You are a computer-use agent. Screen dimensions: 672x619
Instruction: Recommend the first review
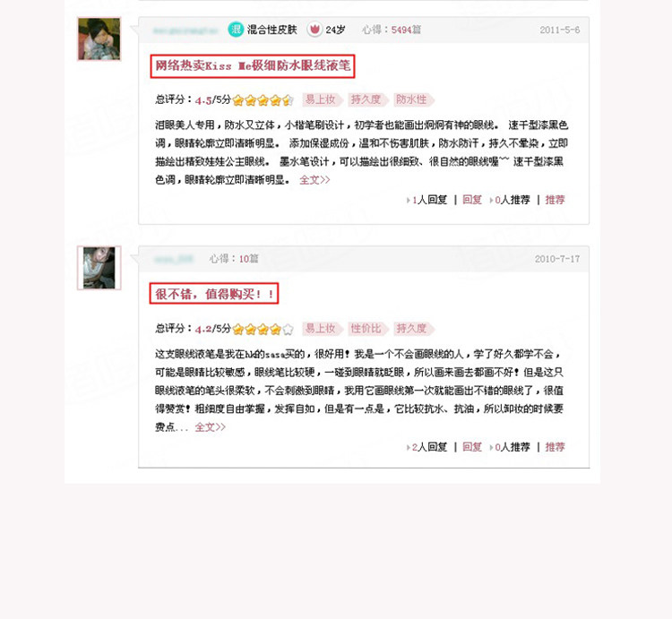pos(555,200)
